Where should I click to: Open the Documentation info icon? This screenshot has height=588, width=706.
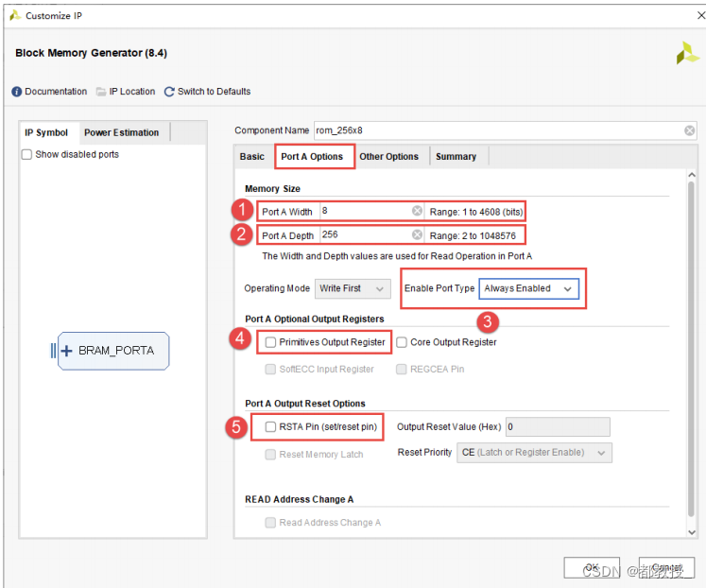click(x=17, y=92)
